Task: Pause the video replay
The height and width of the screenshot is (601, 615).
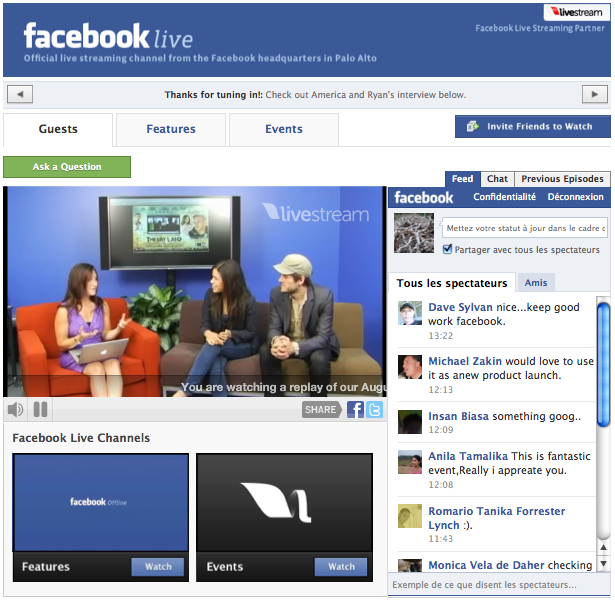Action: tap(40, 410)
